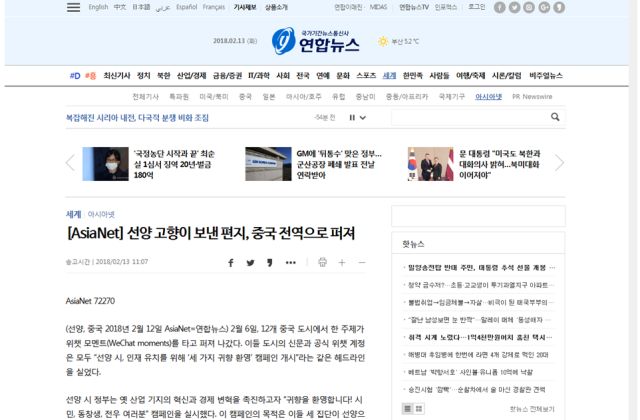
Task: Open the #D menu item
Action: click(x=75, y=76)
